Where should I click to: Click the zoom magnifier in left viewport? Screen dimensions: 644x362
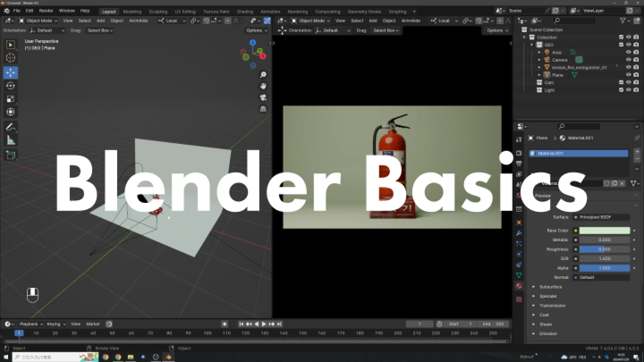(x=263, y=75)
